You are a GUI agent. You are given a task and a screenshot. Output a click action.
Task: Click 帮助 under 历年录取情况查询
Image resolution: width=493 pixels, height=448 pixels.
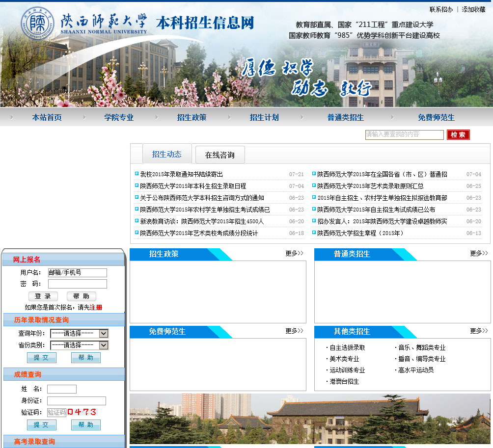click(x=86, y=358)
